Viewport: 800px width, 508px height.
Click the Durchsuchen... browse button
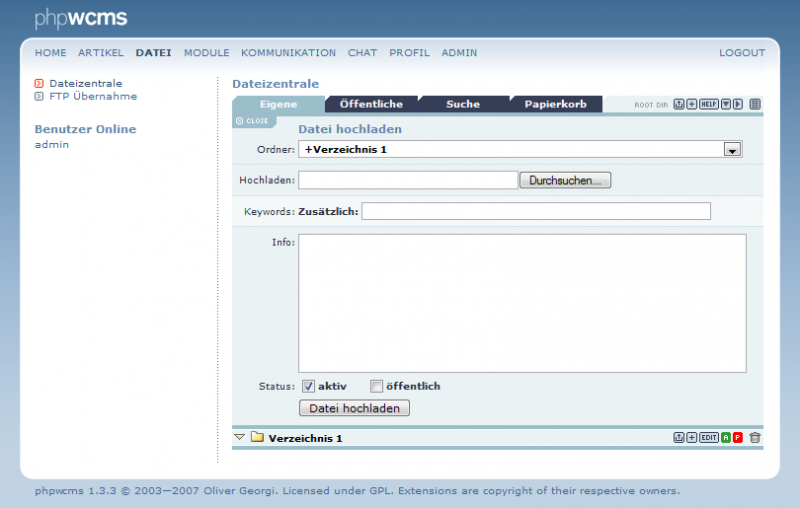[x=565, y=180]
